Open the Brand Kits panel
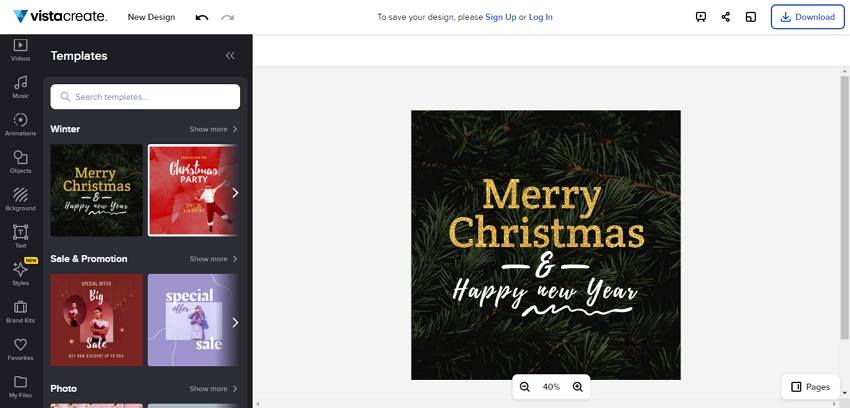Screen dimensions: 850x408 tap(20, 312)
